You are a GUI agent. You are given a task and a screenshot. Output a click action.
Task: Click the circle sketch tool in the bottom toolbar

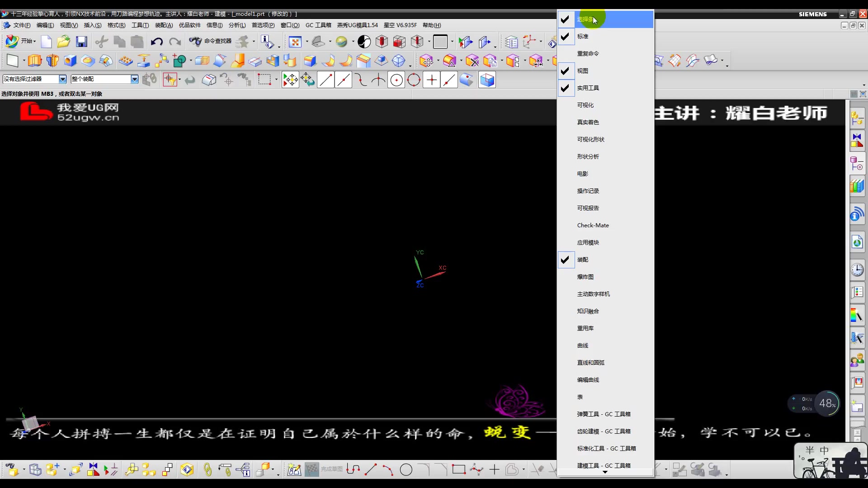click(x=406, y=470)
